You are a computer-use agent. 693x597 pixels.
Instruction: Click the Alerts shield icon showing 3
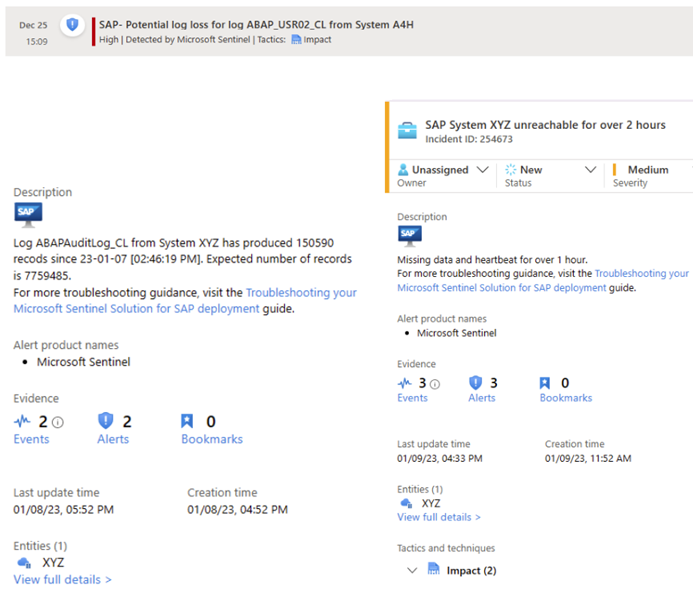pyautogui.click(x=476, y=383)
